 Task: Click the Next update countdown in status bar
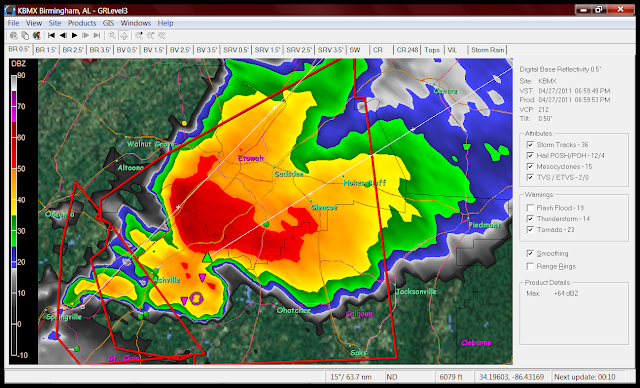coord(585,377)
